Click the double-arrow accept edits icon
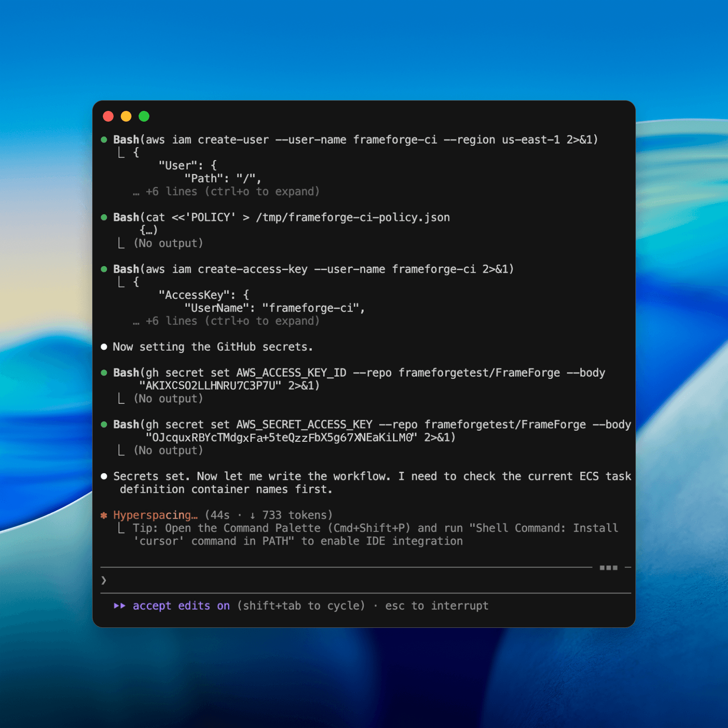 click(119, 606)
